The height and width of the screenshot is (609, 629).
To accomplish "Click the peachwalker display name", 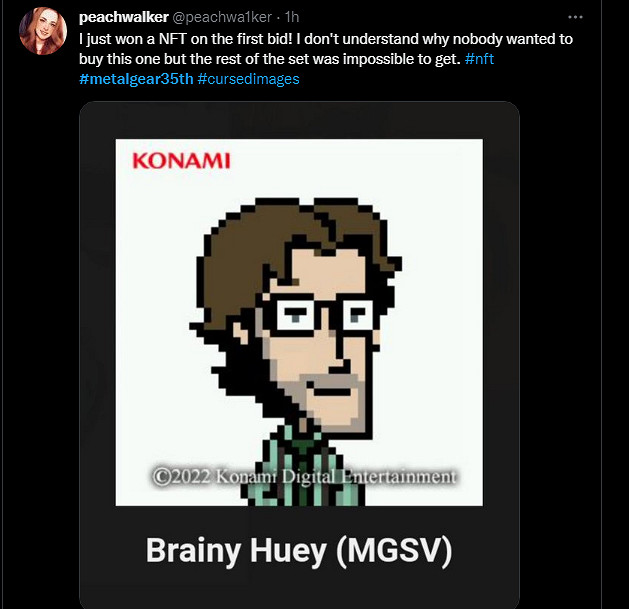I will coord(124,17).
